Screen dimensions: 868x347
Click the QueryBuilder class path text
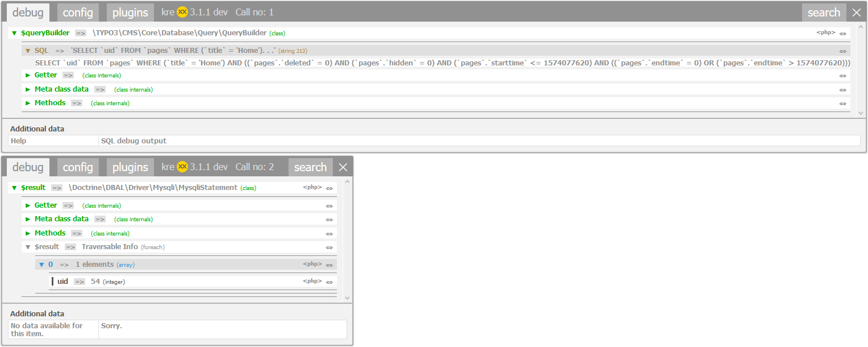(x=180, y=33)
